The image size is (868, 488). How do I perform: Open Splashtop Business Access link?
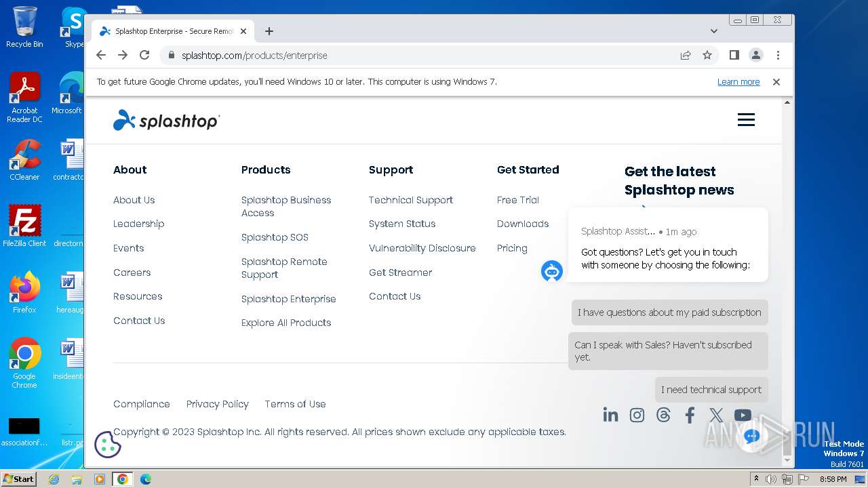286,206
